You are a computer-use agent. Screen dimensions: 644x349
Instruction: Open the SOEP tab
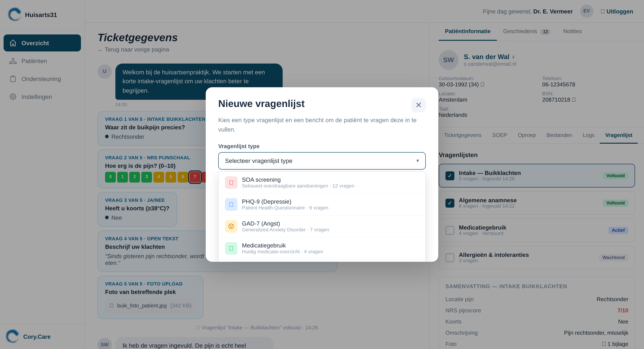coord(499,135)
